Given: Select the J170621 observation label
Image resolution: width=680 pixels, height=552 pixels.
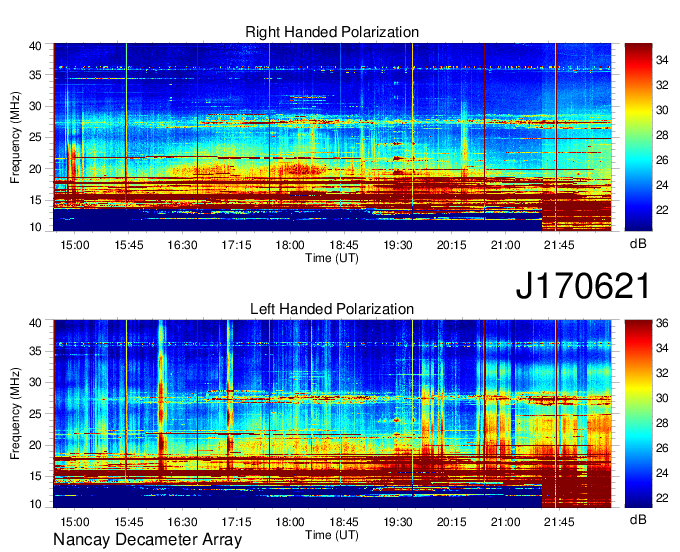Looking at the screenshot, I should [x=583, y=285].
